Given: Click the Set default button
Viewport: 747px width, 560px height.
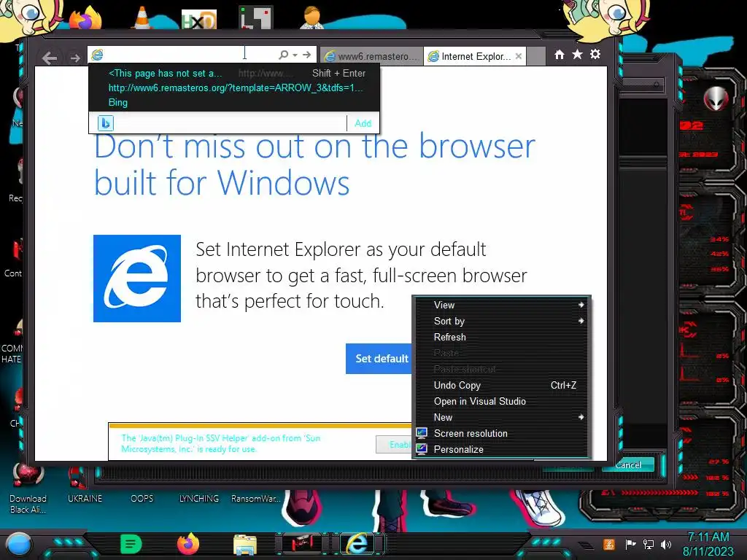Looking at the screenshot, I should point(381,359).
